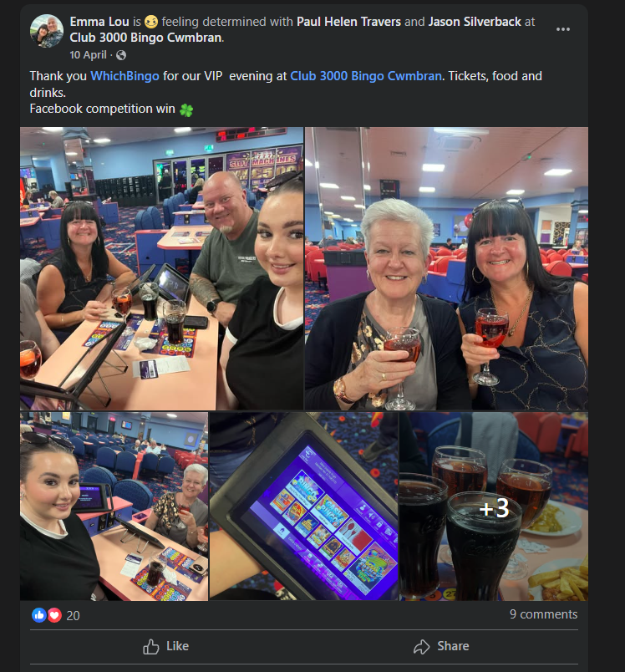Open Jason Silverback profile link

click(x=475, y=22)
